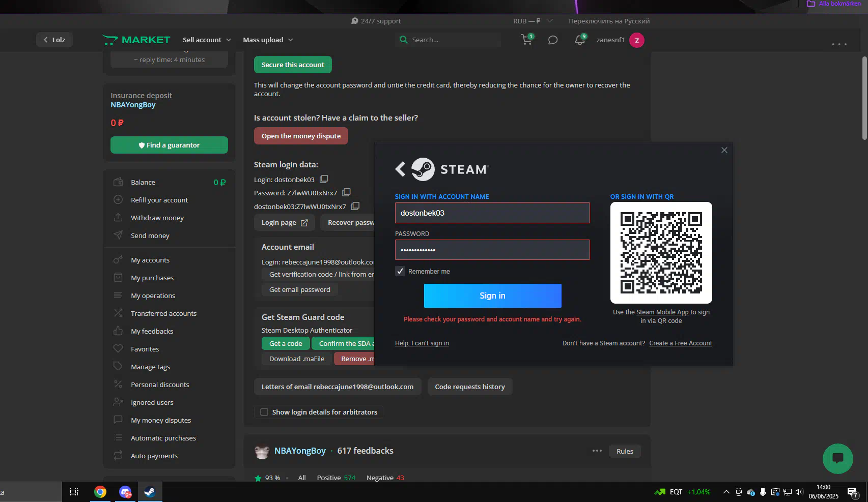Image resolution: width=868 pixels, height=502 pixels.
Task: Expand the Sell account dropdown
Action: point(207,40)
